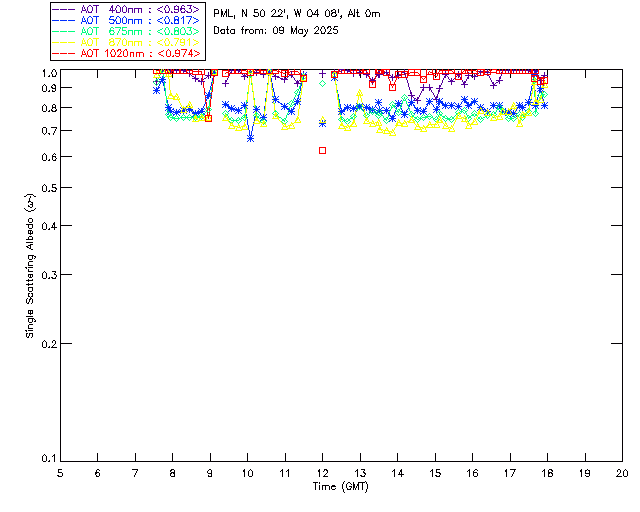Click the red square at 0.75 near time 9
The width and height of the screenshot is (640, 512).
click(209, 118)
